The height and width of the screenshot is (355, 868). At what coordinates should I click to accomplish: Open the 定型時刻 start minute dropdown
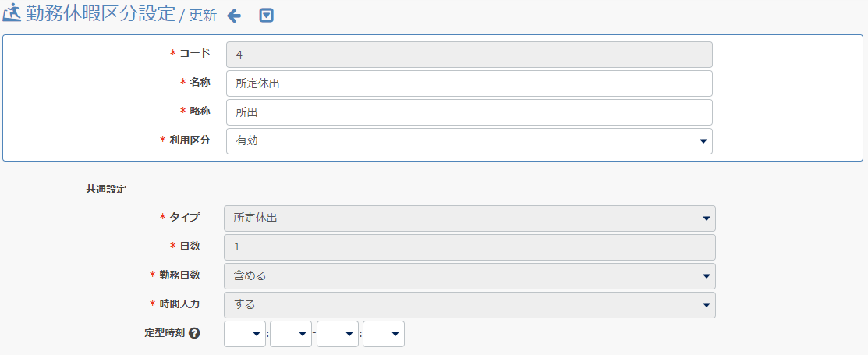click(291, 334)
